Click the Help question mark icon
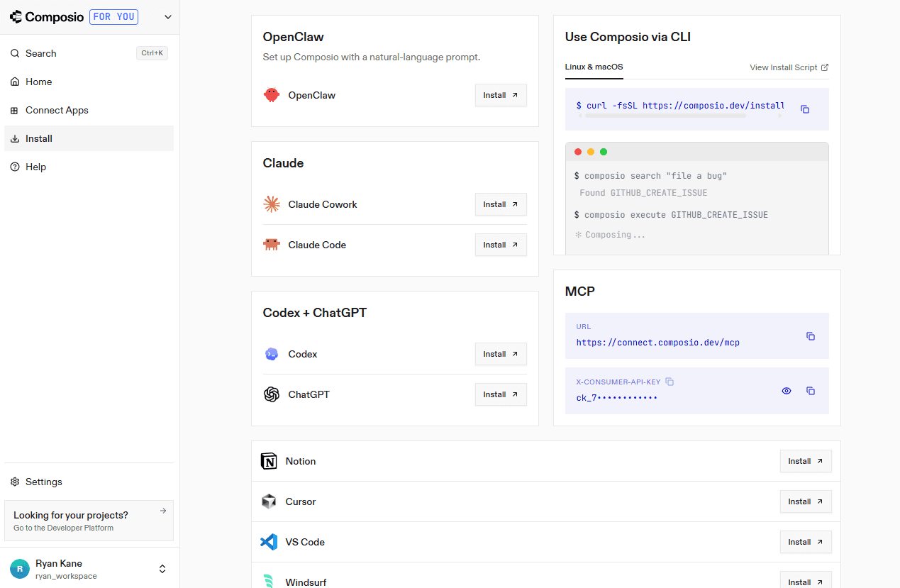Screen dimensions: 900x588 pos(15,167)
